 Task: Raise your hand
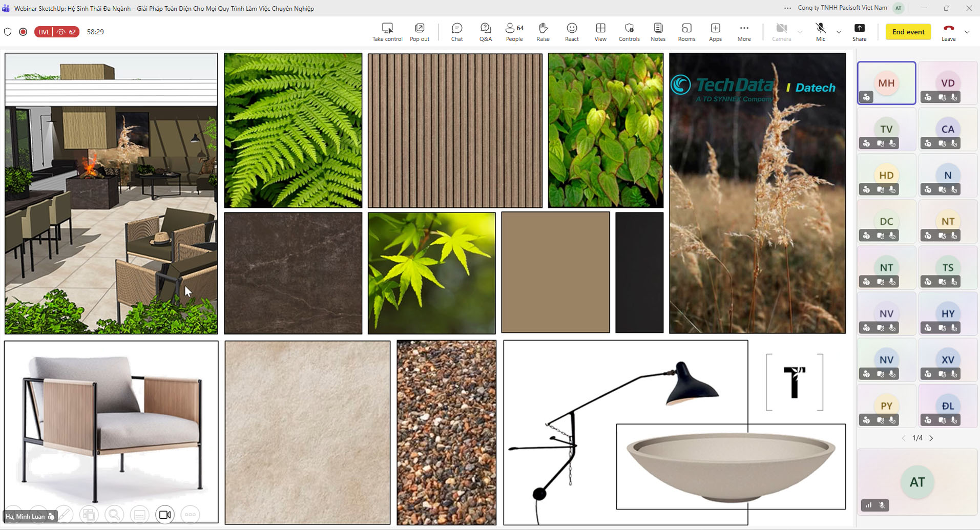click(543, 32)
